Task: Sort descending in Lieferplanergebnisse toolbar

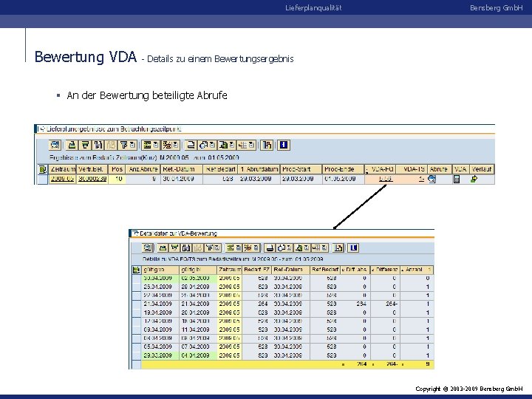Action: [x=85, y=145]
